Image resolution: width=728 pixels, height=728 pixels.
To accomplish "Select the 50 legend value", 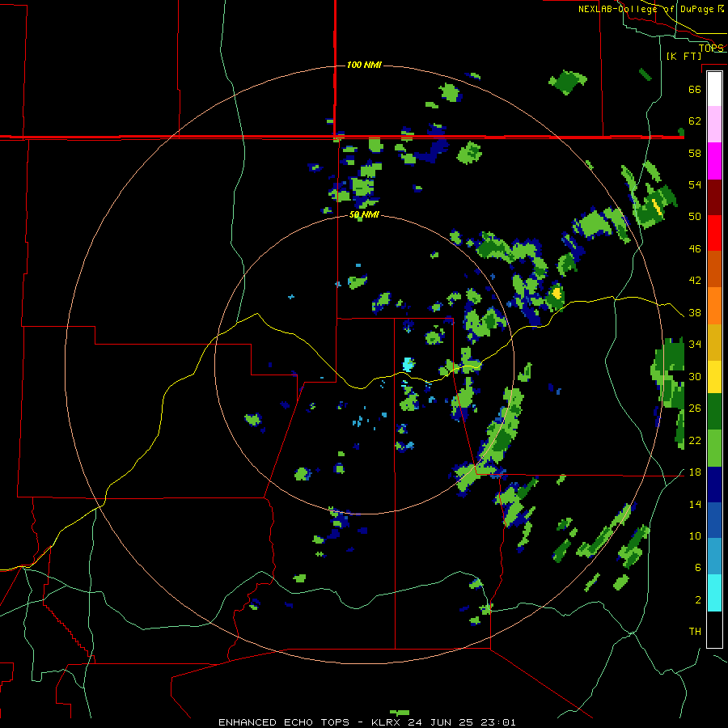I will coord(695,217).
